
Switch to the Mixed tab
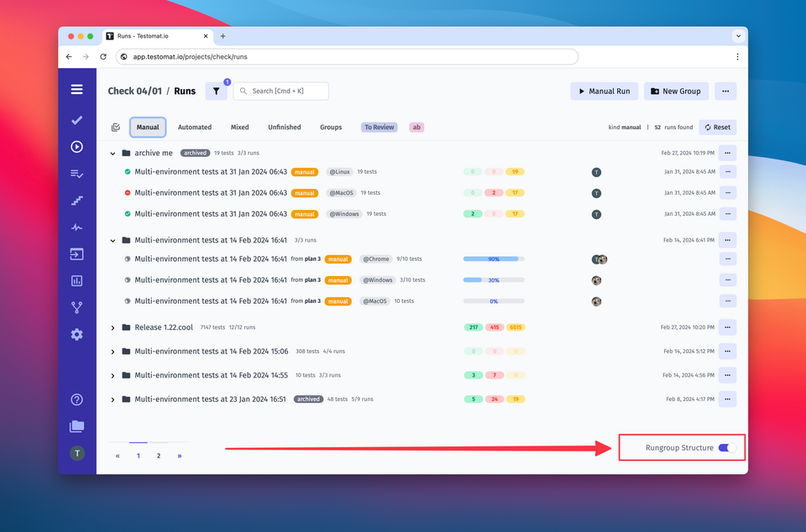tap(239, 128)
